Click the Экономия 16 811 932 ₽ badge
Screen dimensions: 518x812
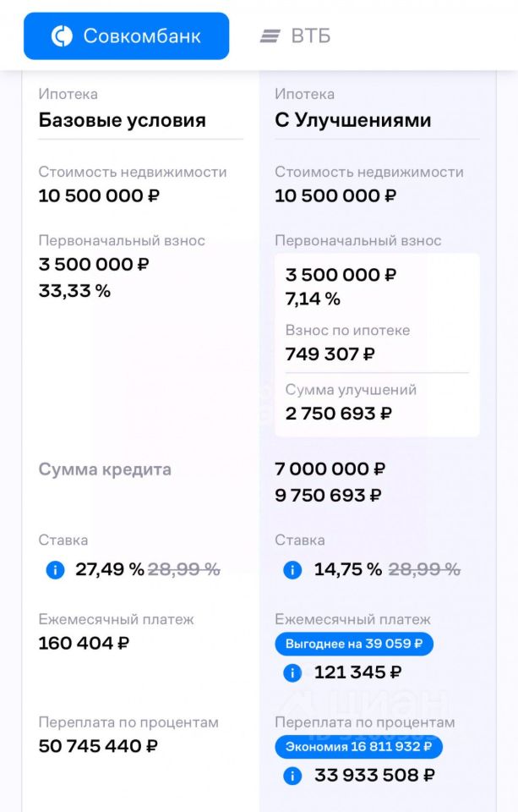[x=358, y=747]
